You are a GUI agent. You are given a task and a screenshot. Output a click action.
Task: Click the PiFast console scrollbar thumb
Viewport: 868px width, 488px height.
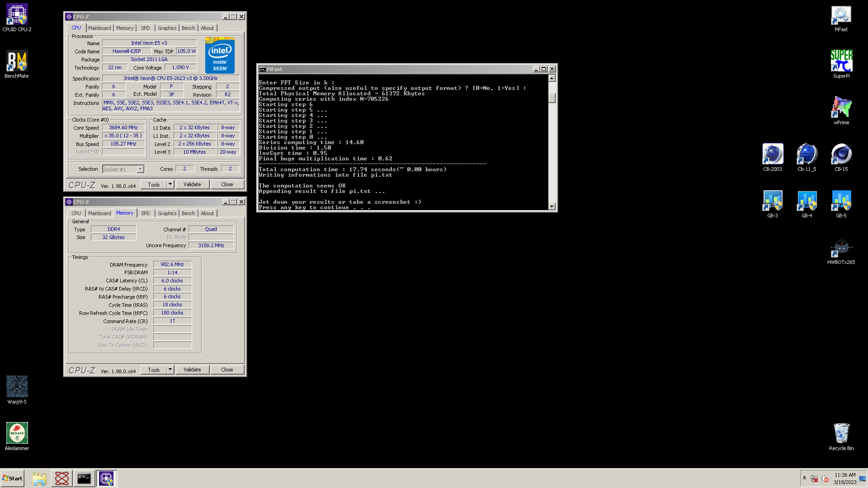pos(552,98)
